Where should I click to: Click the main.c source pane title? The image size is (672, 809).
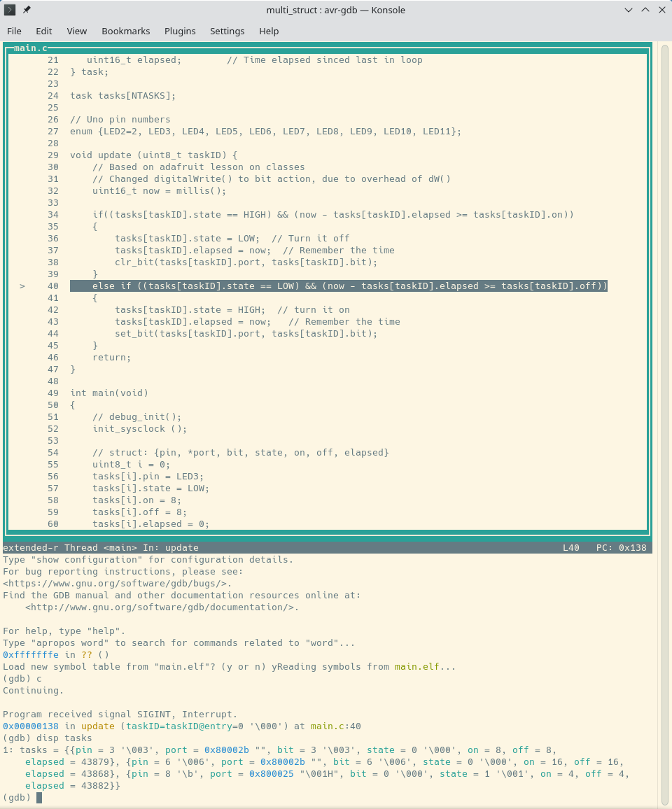(x=31, y=48)
